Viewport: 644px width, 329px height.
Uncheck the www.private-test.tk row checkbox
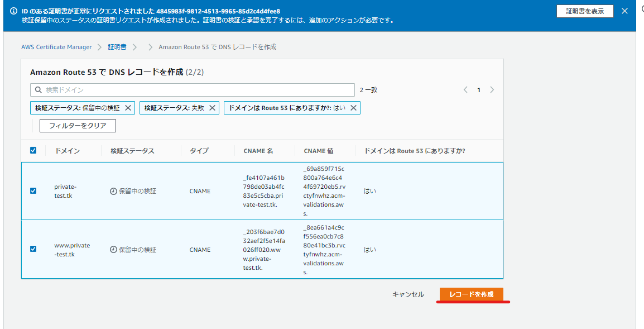tap(33, 249)
